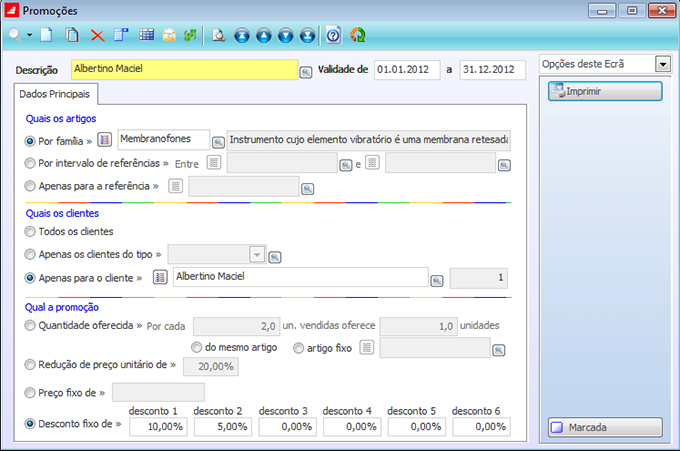This screenshot has width=680, height=451.
Task: Go to the next record
Action: pos(285,36)
